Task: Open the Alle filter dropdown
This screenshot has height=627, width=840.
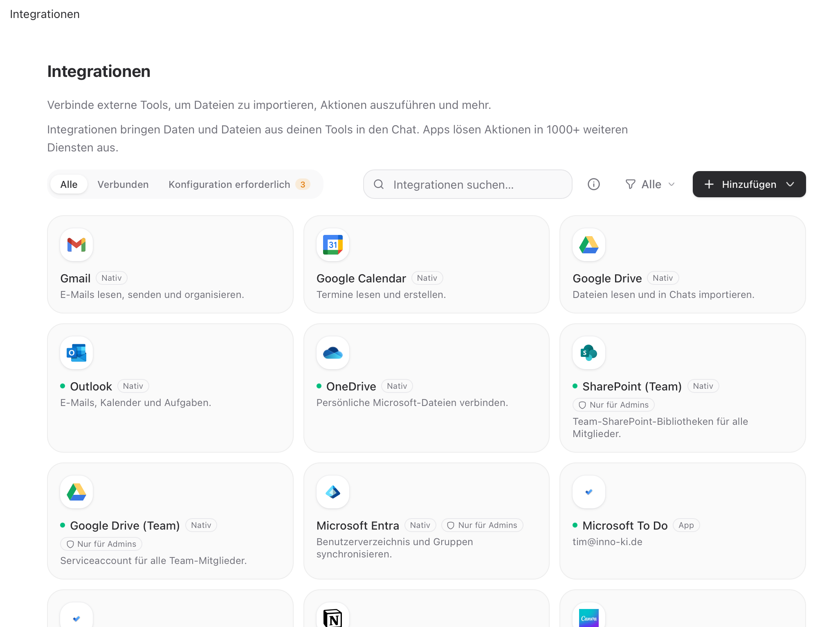Action: pos(650,185)
